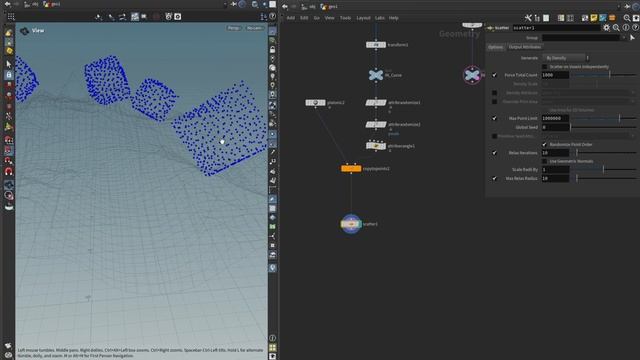The width and height of the screenshot is (640, 360).
Task: Open the No cam dropdown in viewport
Action: coord(254,28)
